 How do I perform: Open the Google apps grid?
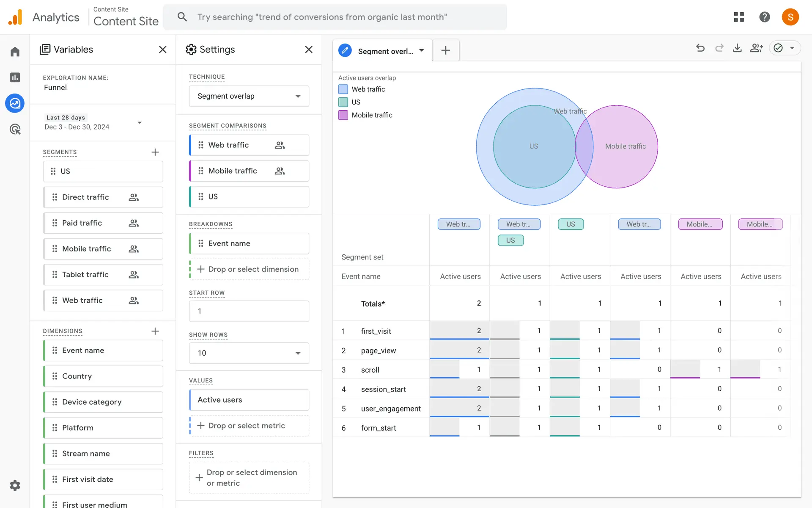coord(739,17)
